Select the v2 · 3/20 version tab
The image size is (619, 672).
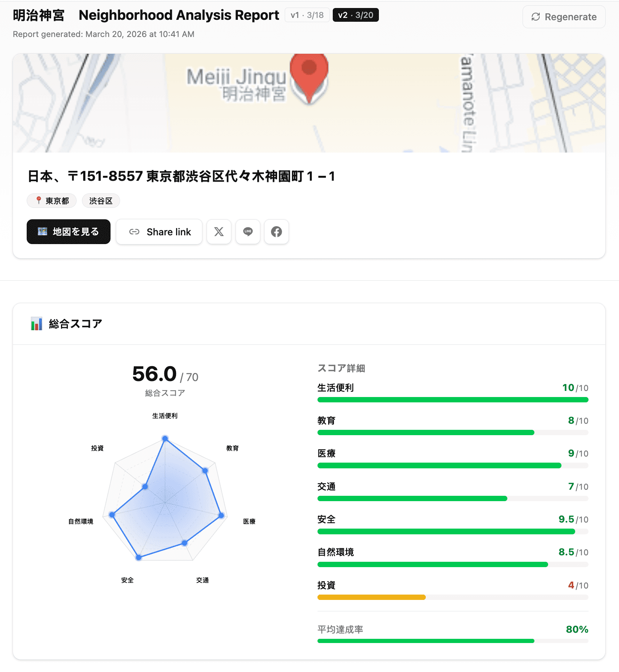point(355,15)
